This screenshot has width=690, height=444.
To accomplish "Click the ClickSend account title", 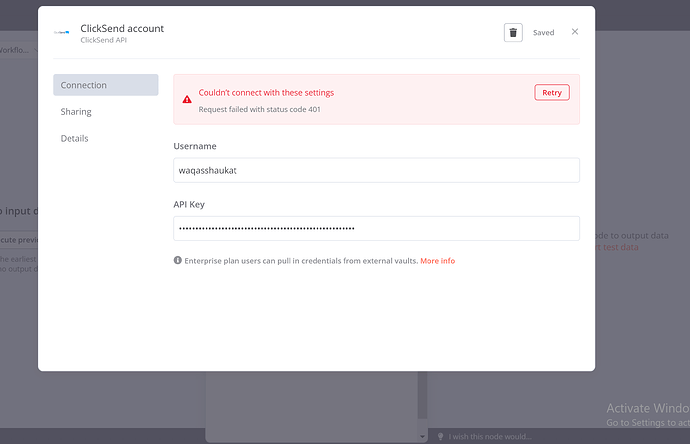I will (122, 29).
